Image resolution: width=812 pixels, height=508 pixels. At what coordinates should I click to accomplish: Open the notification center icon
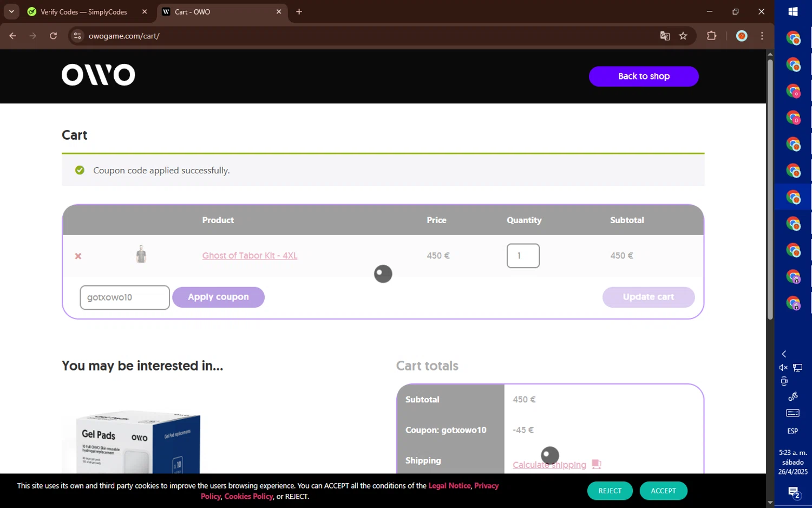tap(794, 492)
